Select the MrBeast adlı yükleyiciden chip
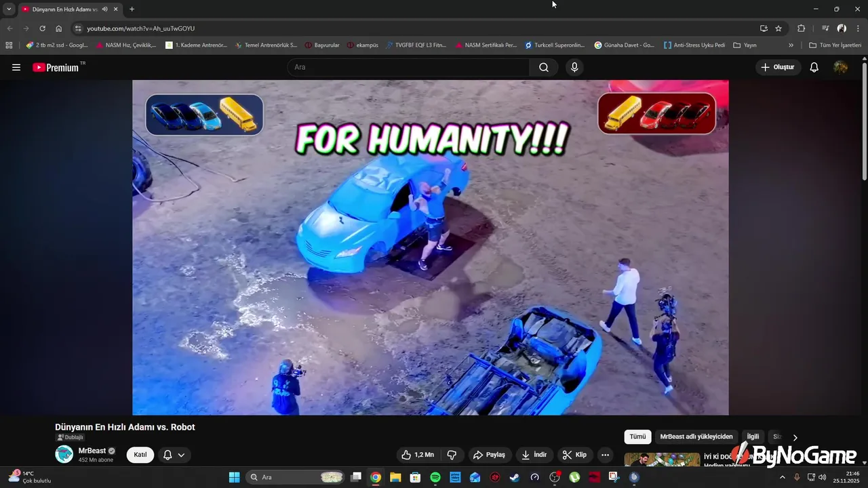Viewport: 868px width, 488px height. click(x=696, y=436)
